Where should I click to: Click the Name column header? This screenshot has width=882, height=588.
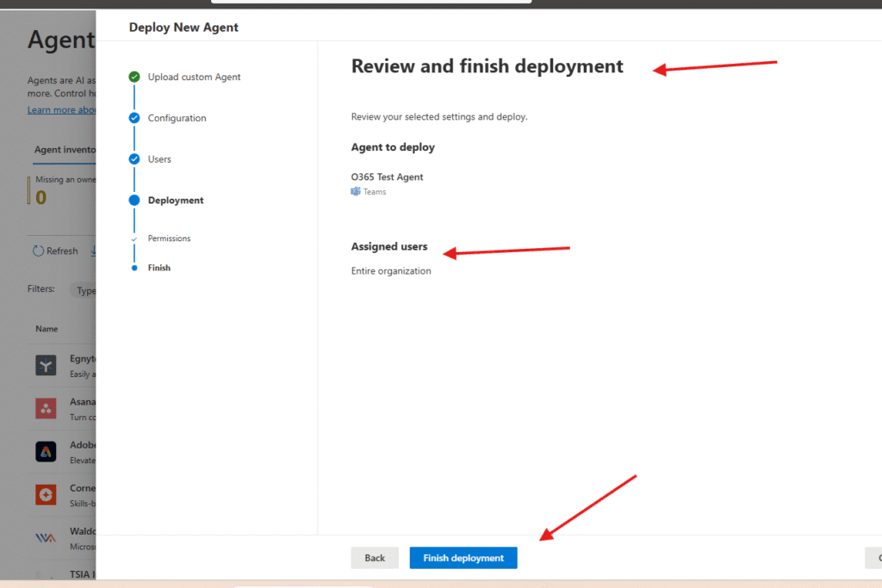(47, 329)
